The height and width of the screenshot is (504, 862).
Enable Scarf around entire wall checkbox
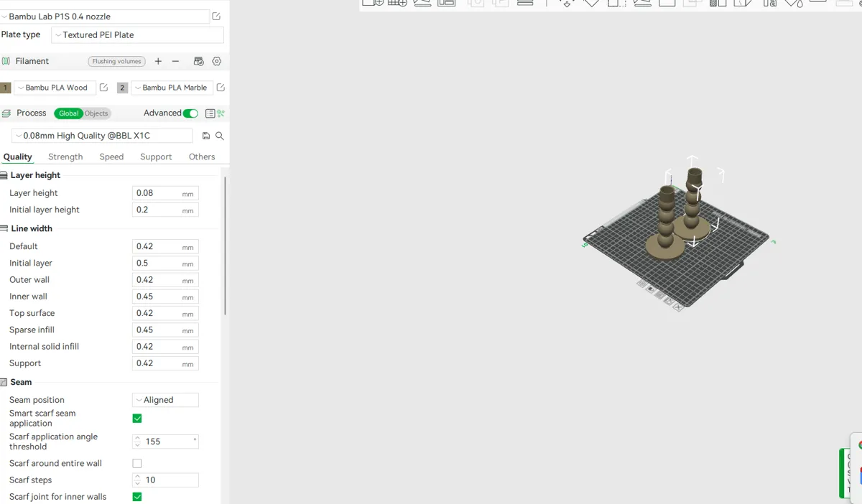point(137,464)
